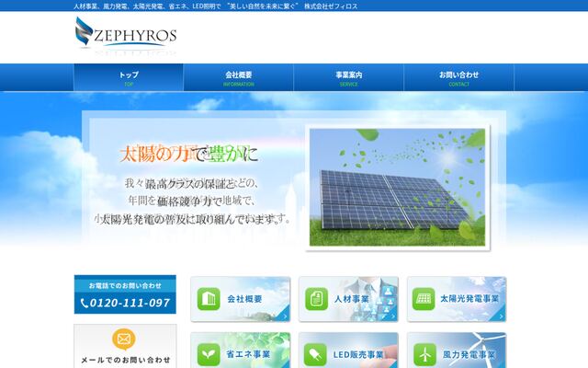Screen dimensions: 588x368
Task: Open メールでのお問い合わせ link
Action: coord(125,360)
